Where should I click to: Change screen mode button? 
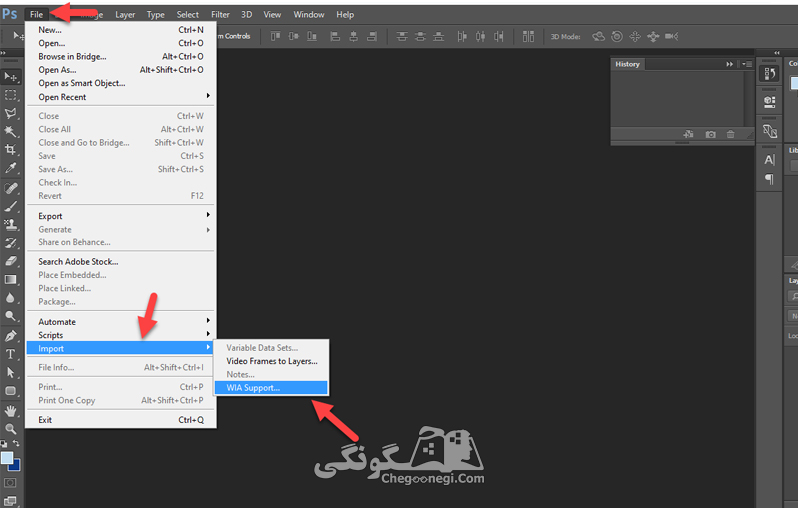pos(10,501)
